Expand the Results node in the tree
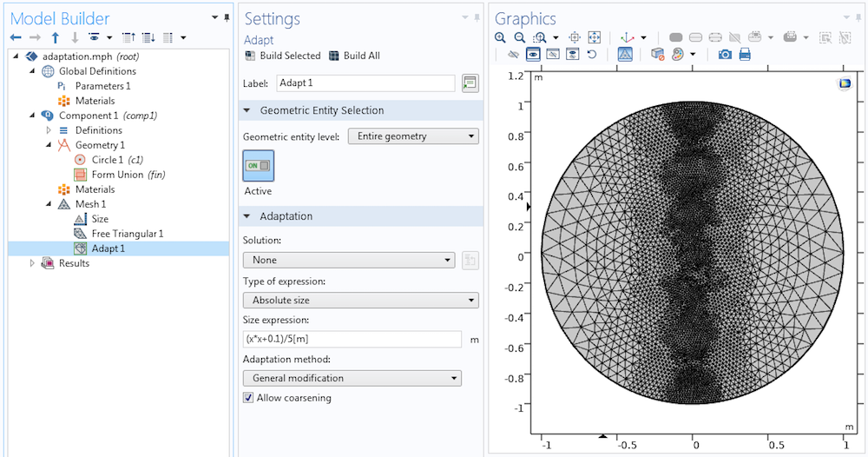This screenshot has width=868, height=457. [33, 263]
